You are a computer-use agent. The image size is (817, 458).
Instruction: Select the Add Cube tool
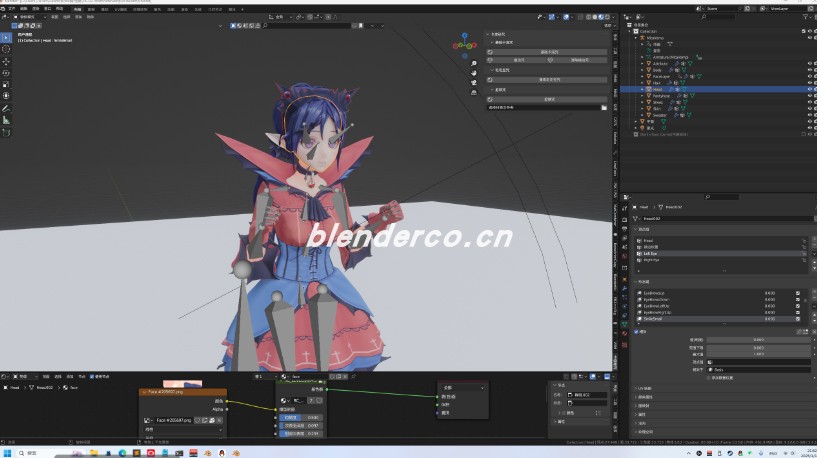click(x=6, y=133)
